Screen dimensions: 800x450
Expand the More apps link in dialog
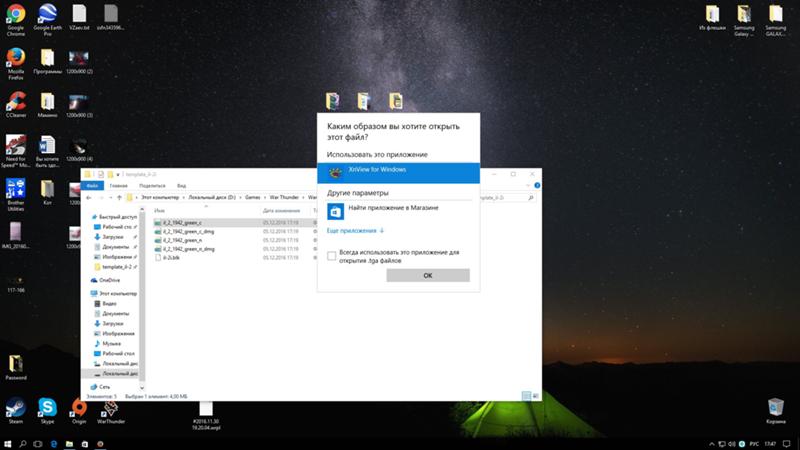pos(355,231)
